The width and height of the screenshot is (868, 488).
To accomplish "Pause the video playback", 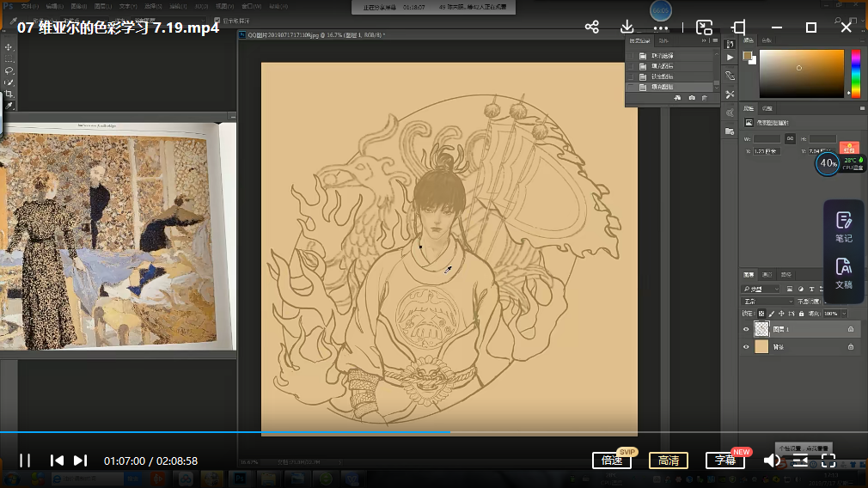I will point(25,461).
